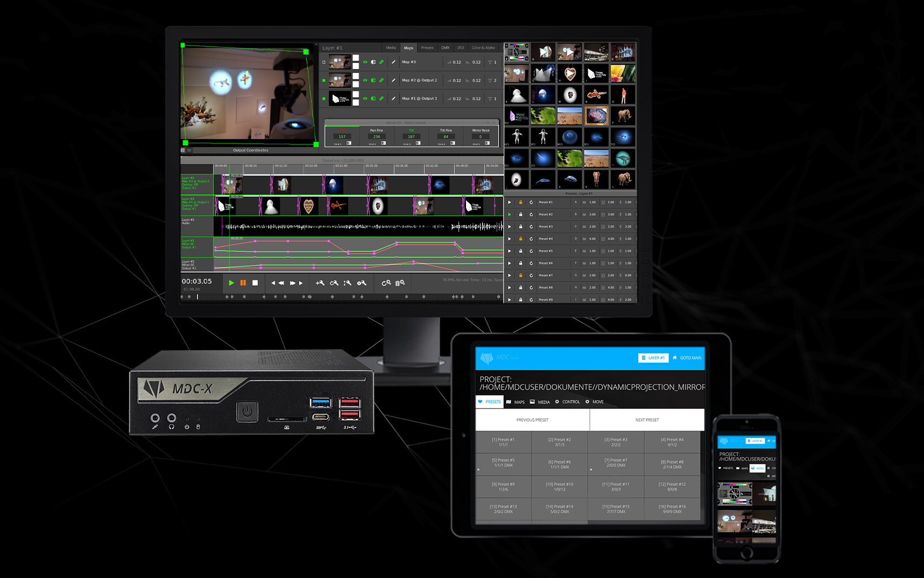Click the reload icon of Preset #9
Screen dimensions: 924x578
(531, 300)
